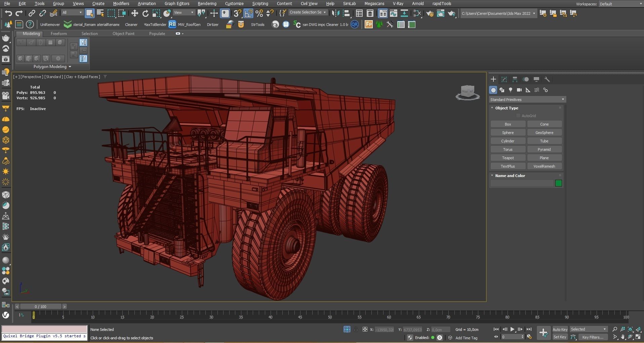644x343 pixels.
Task: Open Render Setup teapot icon
Action: tap(430, 13)
